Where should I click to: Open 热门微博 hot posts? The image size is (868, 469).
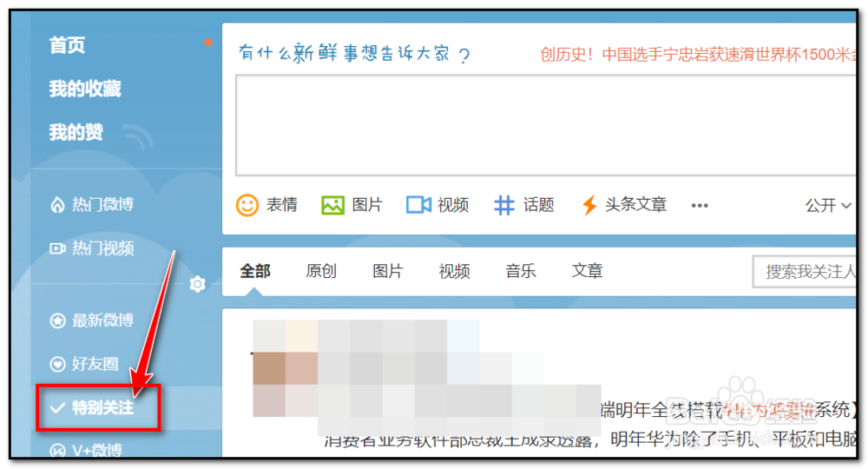click(x=102, y=204)
